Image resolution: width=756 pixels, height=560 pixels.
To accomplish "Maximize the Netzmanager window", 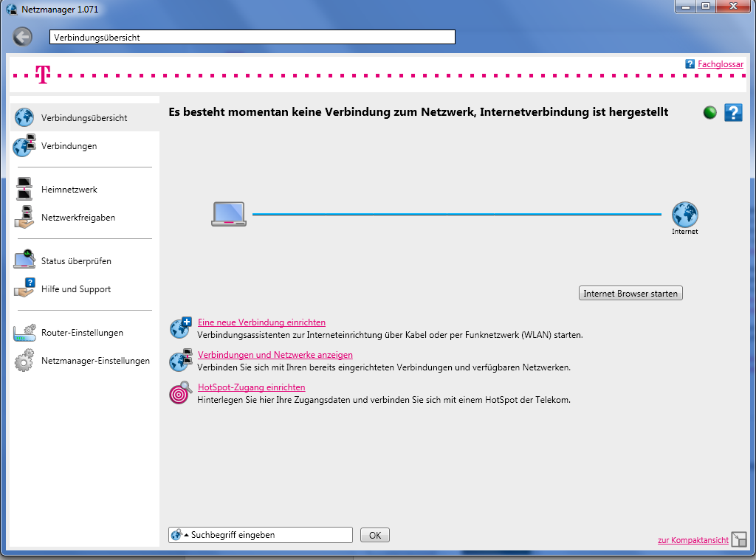I will [706, 6].
